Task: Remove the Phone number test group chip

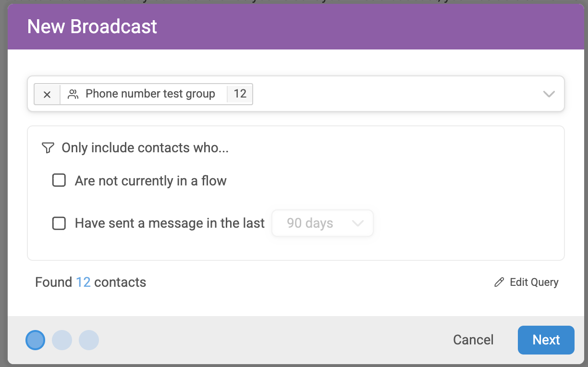Action: (x=47, y=94)
